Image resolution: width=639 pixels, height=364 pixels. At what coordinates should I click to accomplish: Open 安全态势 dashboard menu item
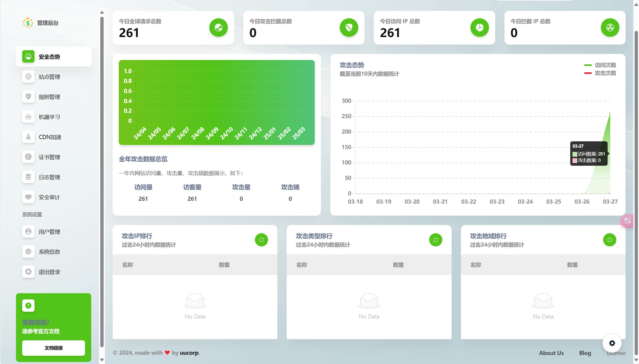coord(54,57)
